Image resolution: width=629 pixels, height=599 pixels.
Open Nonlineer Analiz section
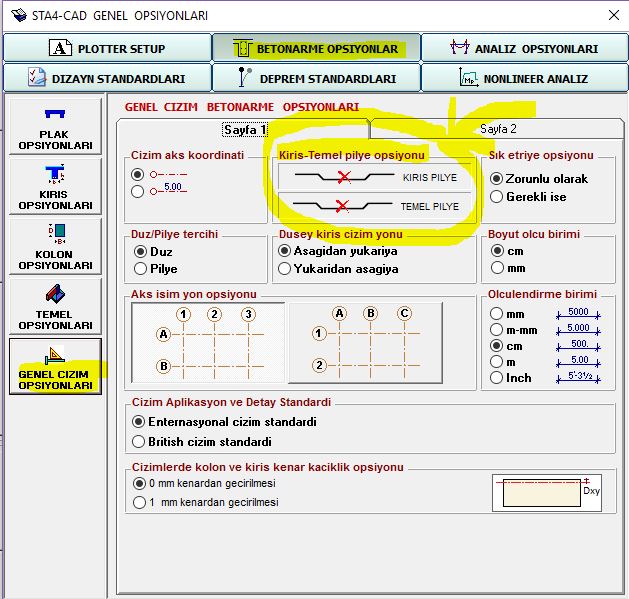[523, 78]
